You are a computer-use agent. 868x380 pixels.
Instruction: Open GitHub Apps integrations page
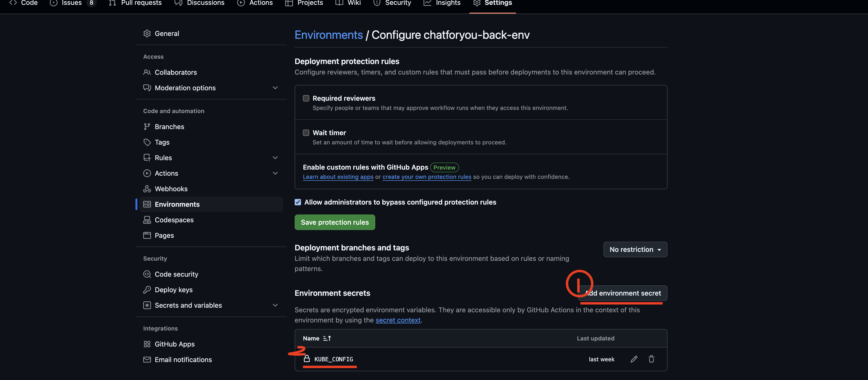174,344
